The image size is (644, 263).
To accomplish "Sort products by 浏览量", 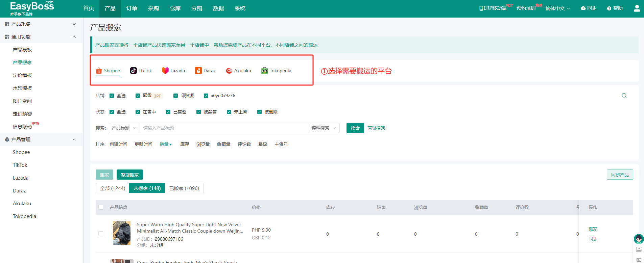I will coord(203,144).
